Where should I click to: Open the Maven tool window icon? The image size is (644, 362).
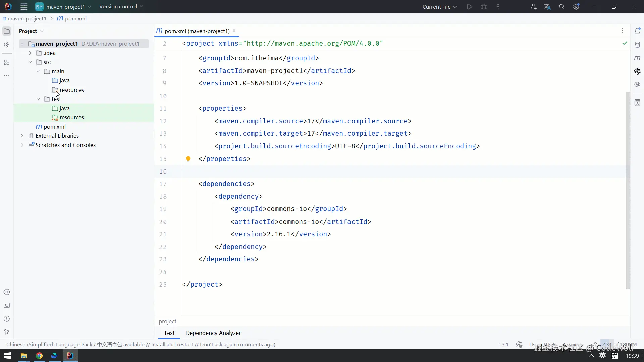(x=637, y=58)
